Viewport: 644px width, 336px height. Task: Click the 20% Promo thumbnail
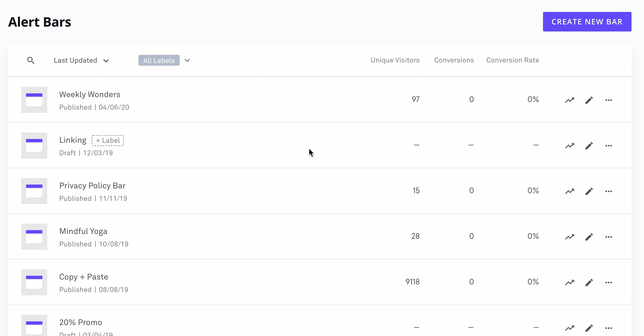34,325
